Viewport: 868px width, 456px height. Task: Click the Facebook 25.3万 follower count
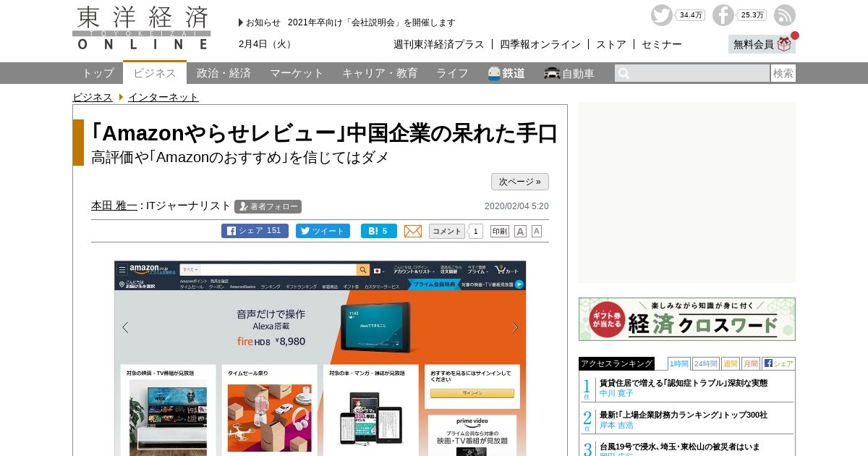(x=752, y=15)
